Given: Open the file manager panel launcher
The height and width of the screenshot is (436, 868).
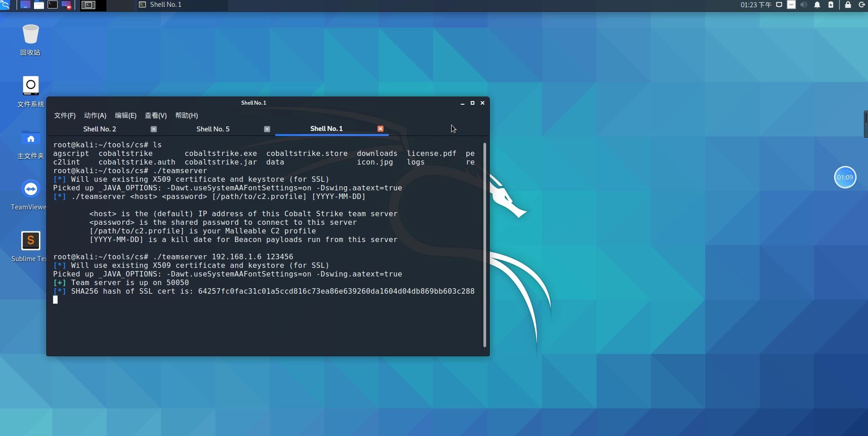Looking at the screenshot, I should click(x=39, y=5).
